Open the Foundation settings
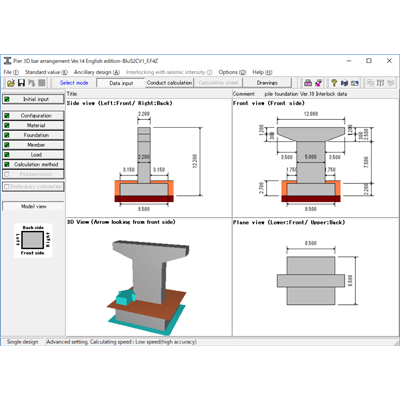The height and width of the screenshot is (400, 400). 33,135
